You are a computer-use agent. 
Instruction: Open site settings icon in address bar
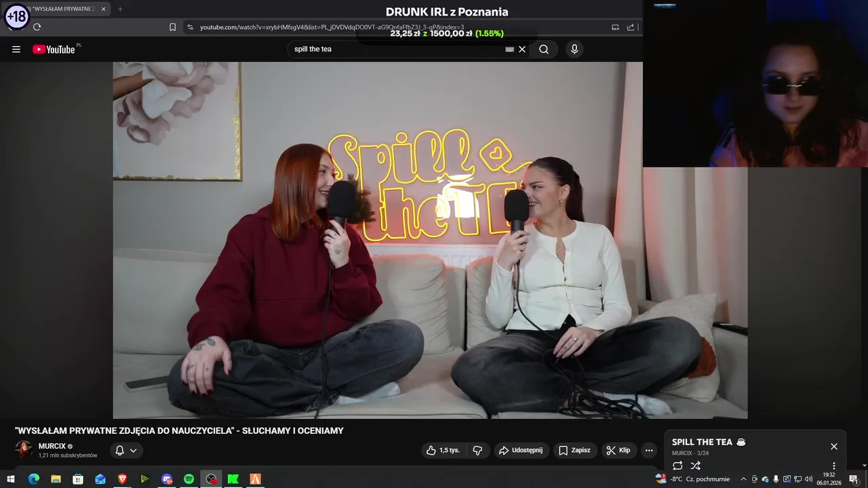(x=190, y=27)
